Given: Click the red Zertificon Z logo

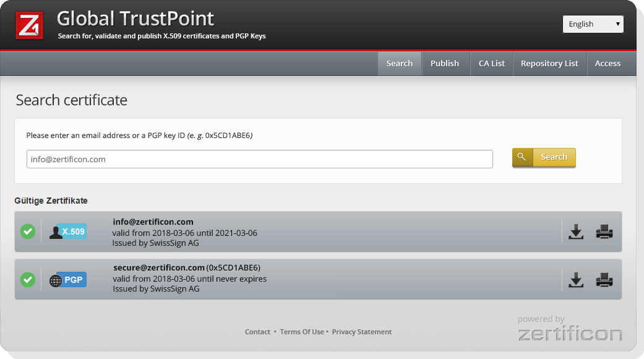Looking at the screenshot, I should [29, 25].
